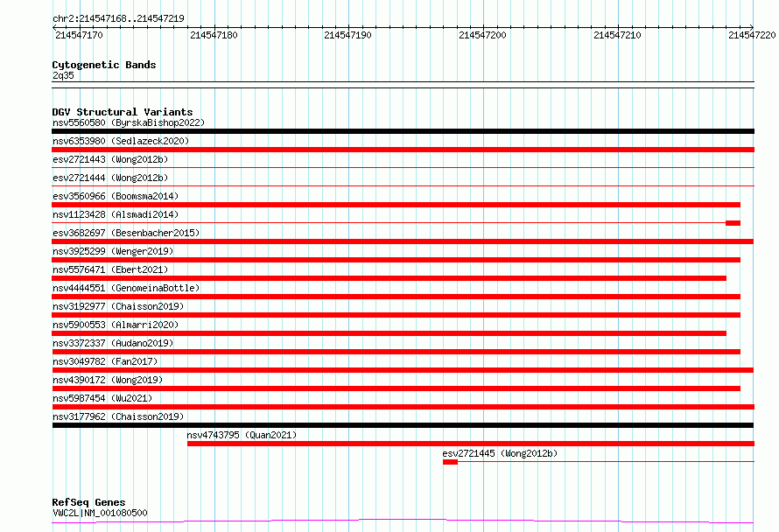Screen dimensions: 779x532
Task: Open the esv2721443 (Wong2012b) variant label
Action: coord(110,159)
